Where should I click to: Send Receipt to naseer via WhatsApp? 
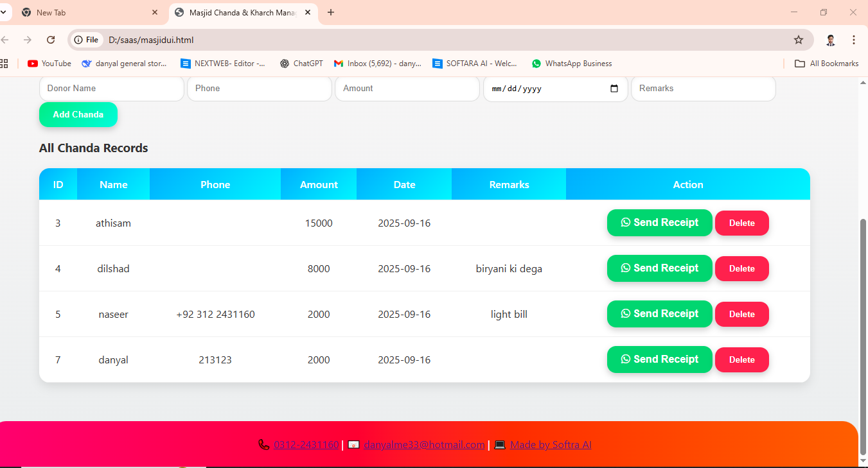[x=659, y=314]
